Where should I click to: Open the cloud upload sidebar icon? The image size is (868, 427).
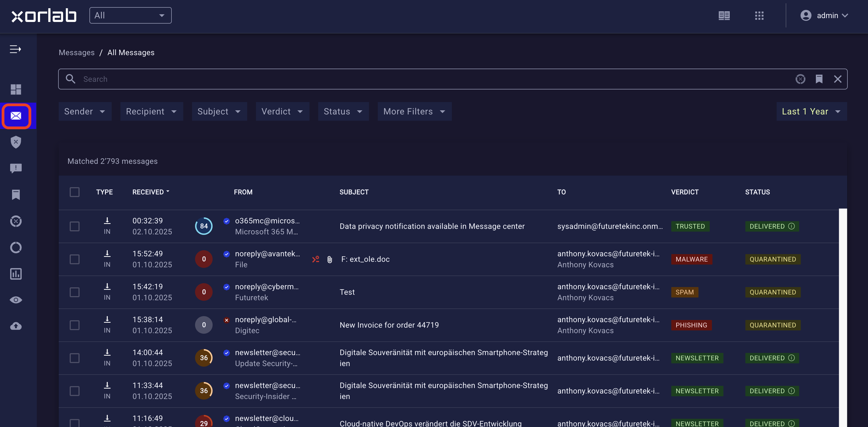click(16, 326)
